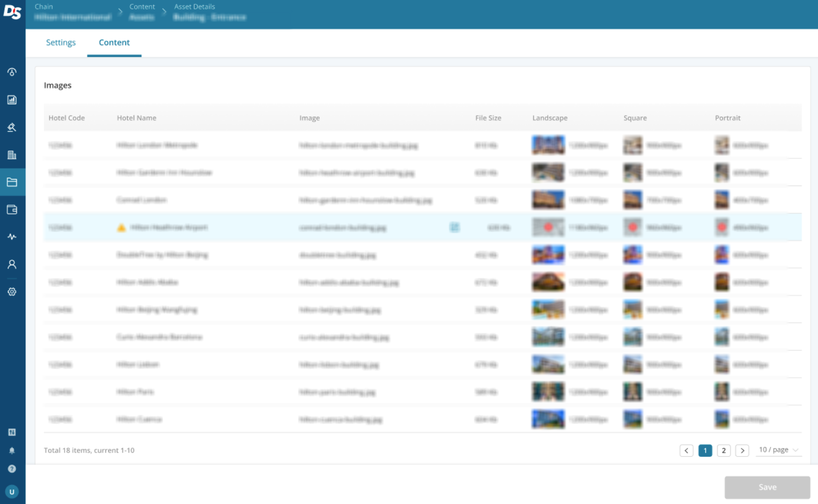Click the small square icon above the bell

[12, 432]
